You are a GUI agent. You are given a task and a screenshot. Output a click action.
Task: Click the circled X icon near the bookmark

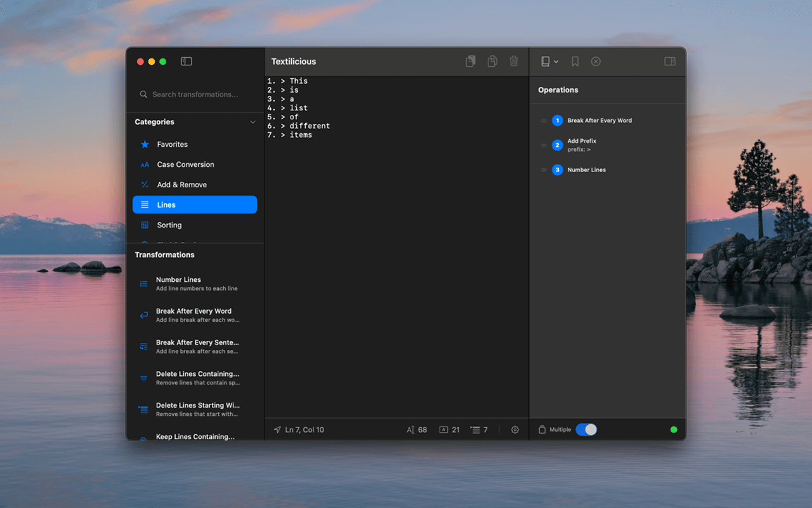596,61
